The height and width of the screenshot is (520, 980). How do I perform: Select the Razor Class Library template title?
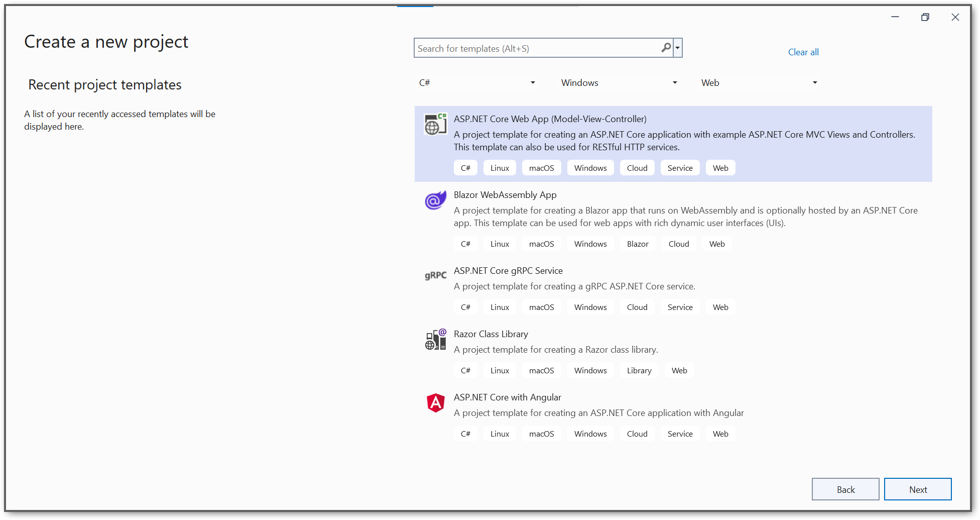[491, 334]
